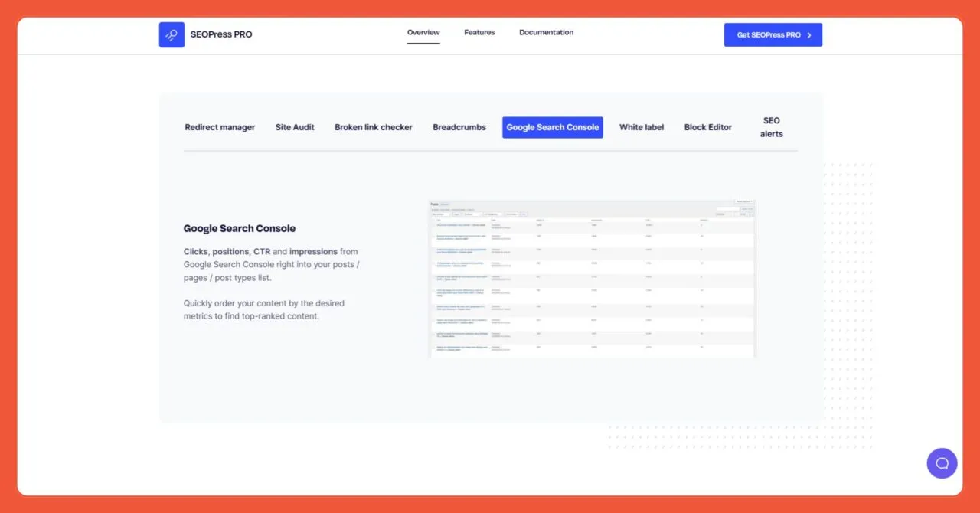
Task: Open the Broken link checker tab
Action: [x=374, y=128]
